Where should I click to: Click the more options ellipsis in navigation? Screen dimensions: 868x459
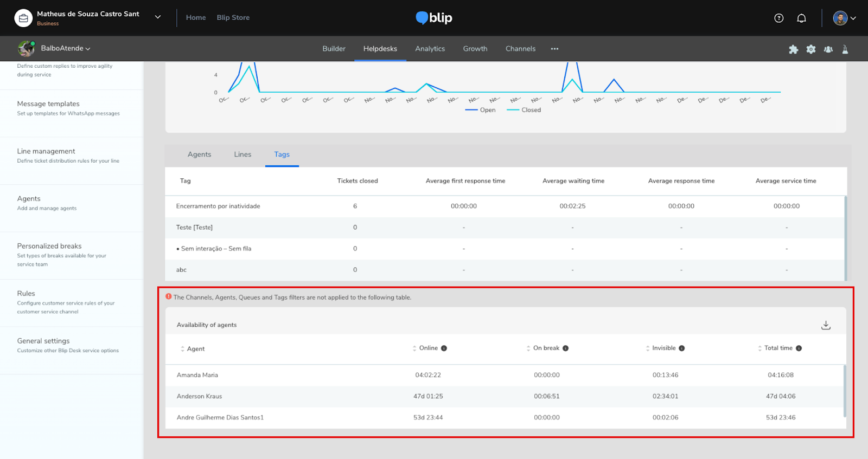pyautogui.click(x=554, y=49)
